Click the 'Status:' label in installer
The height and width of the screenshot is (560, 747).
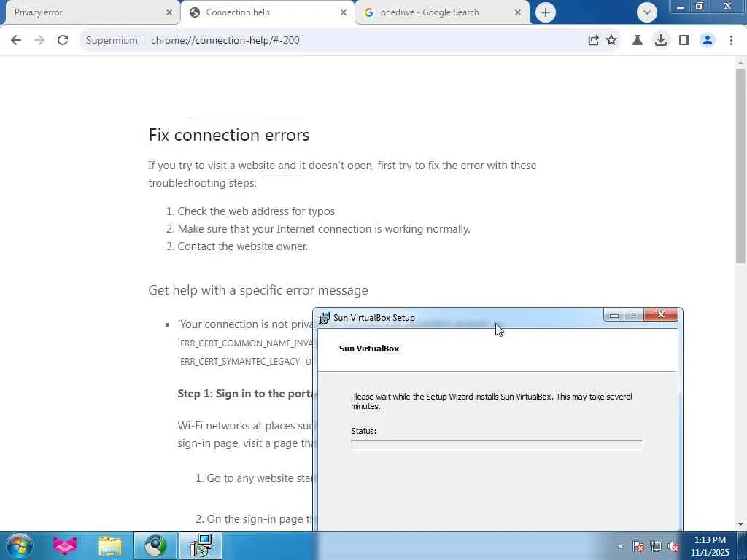pos(363,431)
